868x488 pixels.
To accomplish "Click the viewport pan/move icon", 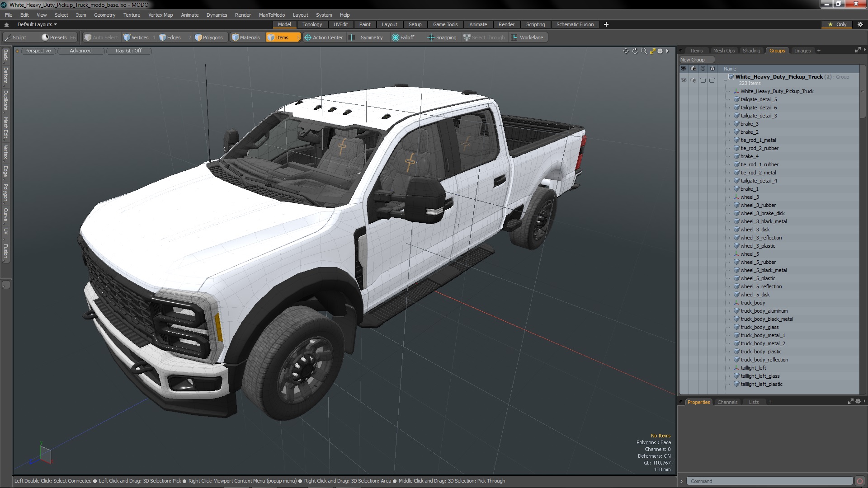I will tap(626, 51).
